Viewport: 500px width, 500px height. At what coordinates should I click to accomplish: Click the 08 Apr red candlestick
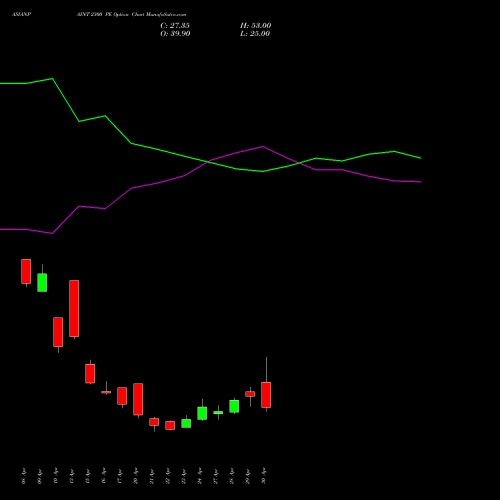click(26, 271)
